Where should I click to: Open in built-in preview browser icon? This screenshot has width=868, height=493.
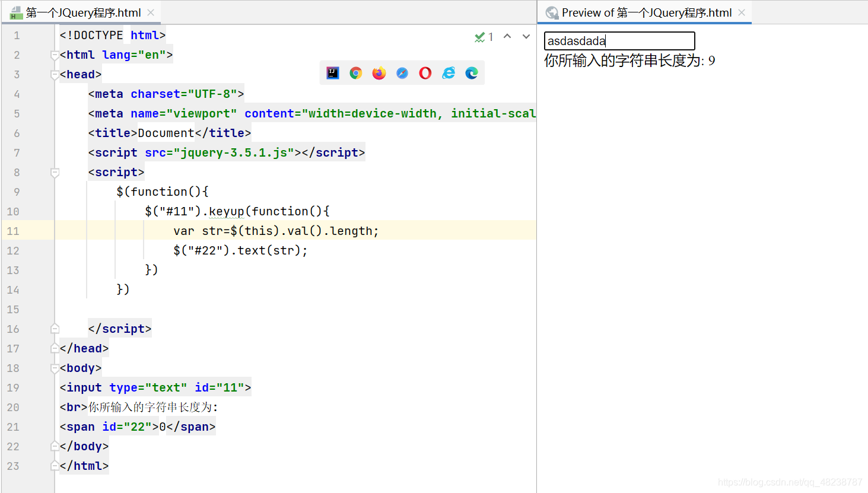click(333, 73)
